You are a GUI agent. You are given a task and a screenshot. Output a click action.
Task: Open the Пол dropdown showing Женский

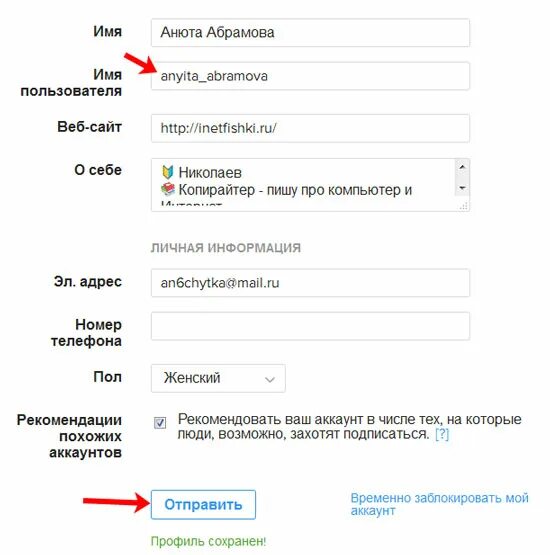[218, 378]
